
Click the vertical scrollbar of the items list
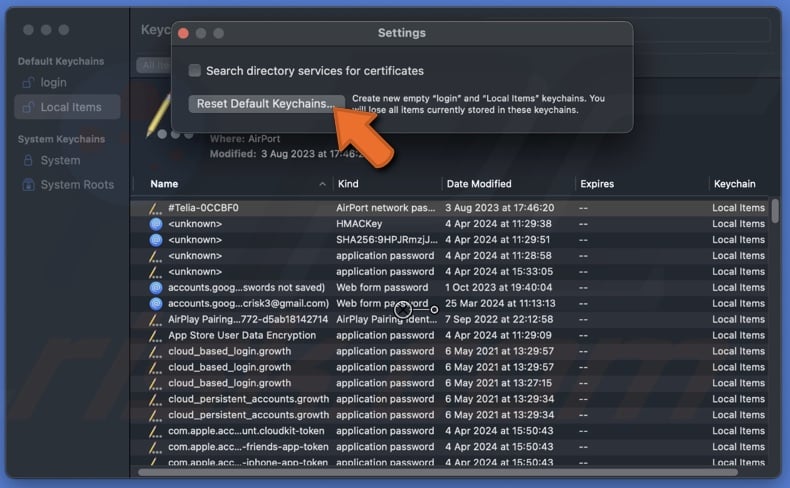point(775,212)
